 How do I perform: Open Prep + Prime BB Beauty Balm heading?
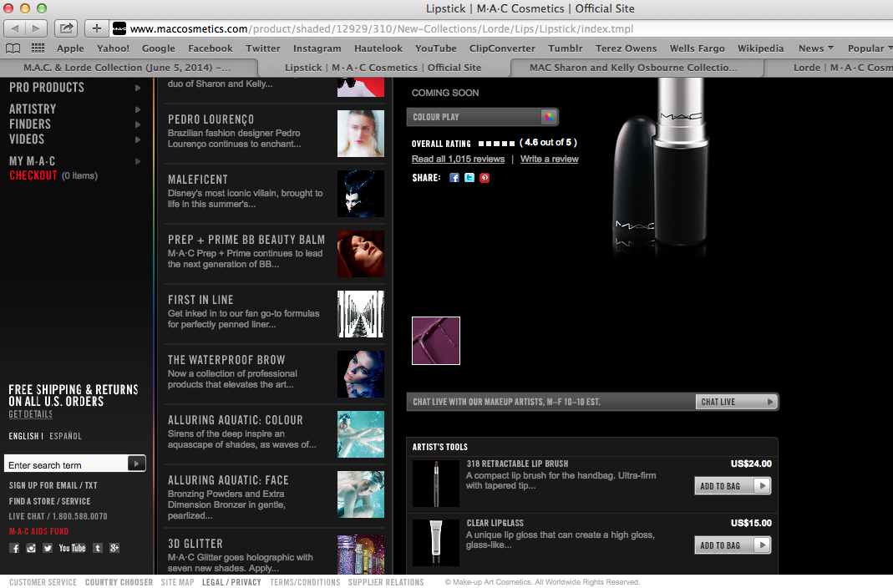[x=246, y=240]
